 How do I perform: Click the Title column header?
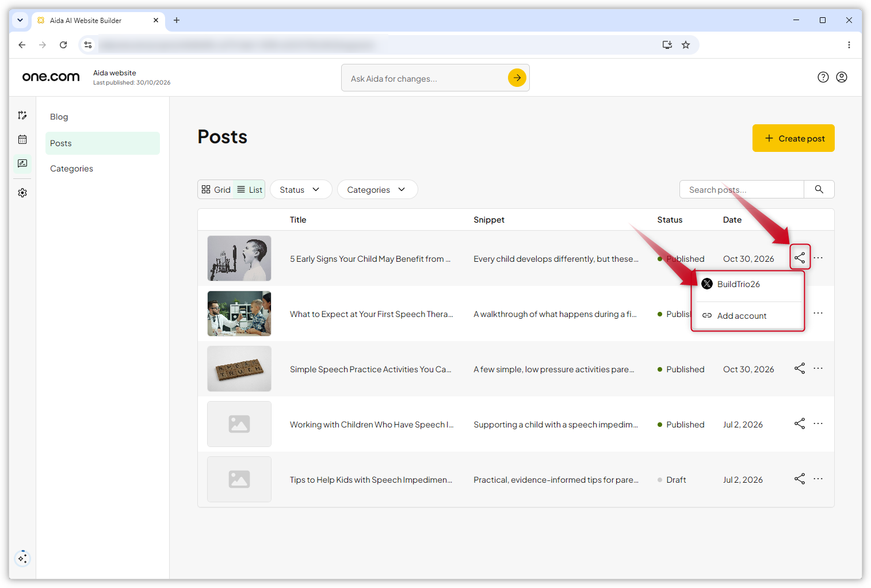coord(298,220)
